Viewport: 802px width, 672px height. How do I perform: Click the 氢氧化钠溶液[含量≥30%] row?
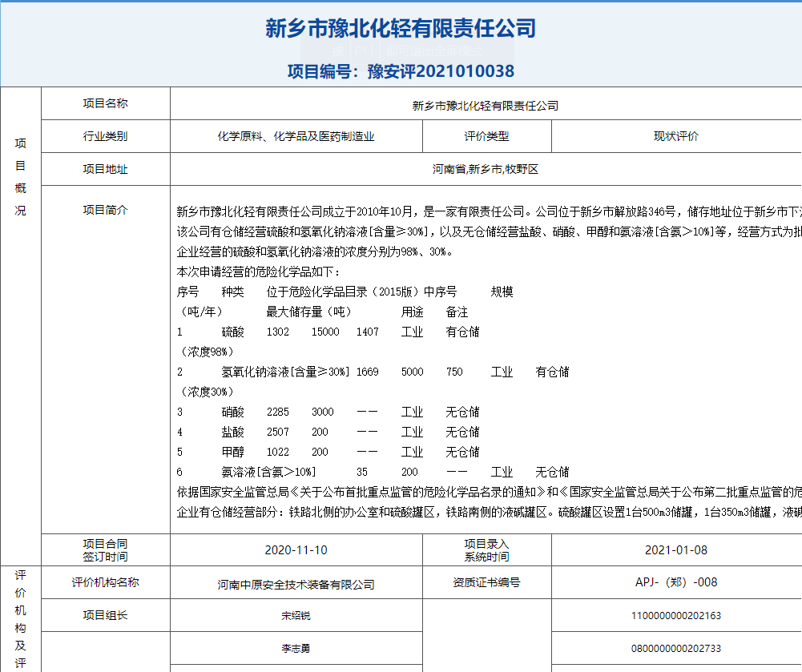click(x=373, y=372)
